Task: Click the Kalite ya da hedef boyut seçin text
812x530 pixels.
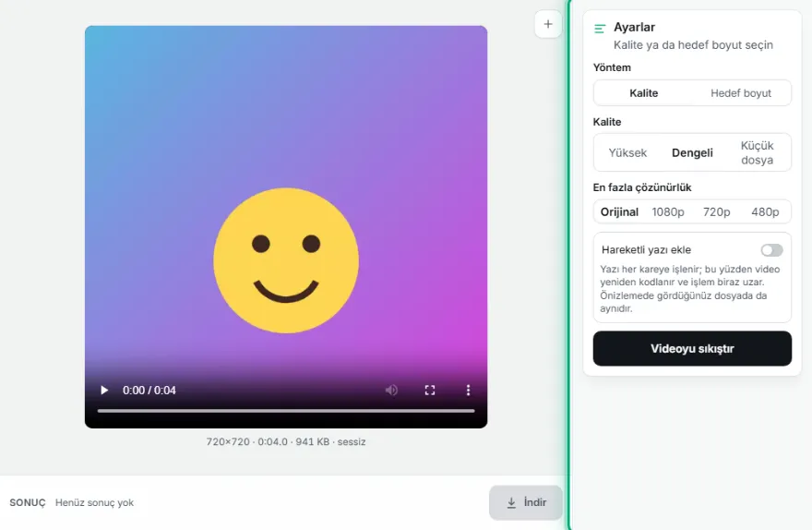Action: pos(693,45)
